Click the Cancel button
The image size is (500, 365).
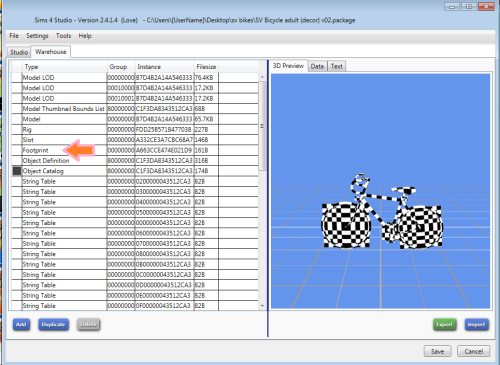(x=473, y=351)
